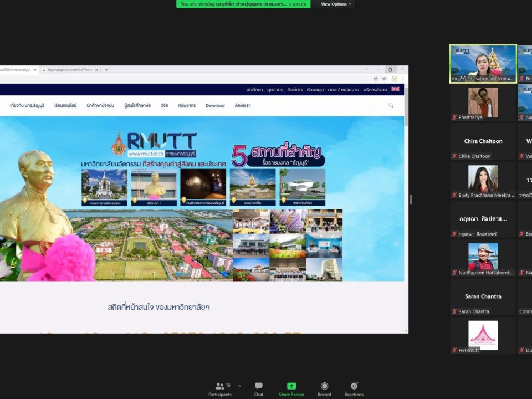Start sharing with the Share Screen button

pyautogui.click(x=291, y=389)
